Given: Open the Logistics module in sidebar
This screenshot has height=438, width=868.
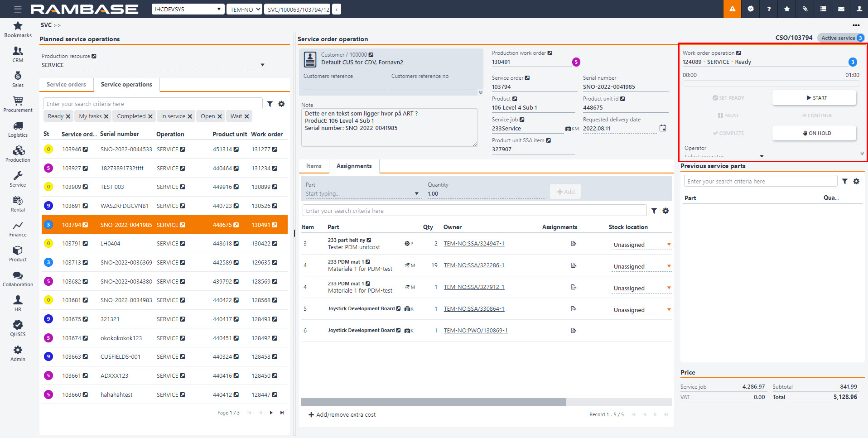Looking at the screenshot, I should coord(18,129).
